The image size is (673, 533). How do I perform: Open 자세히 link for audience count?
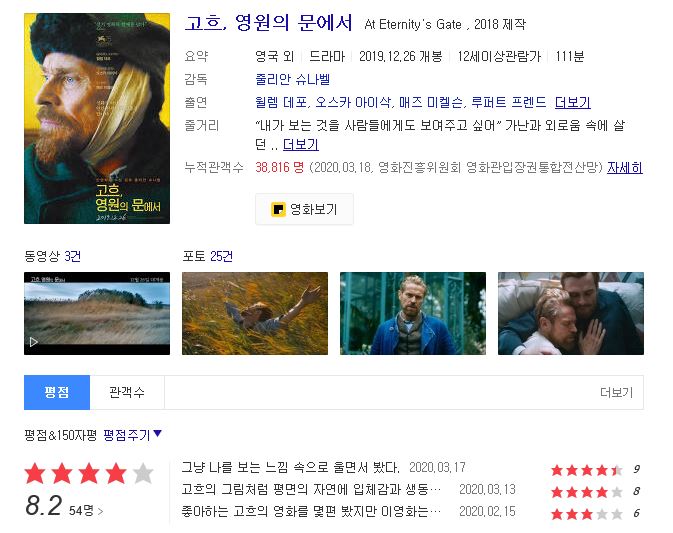coord(624,167)
